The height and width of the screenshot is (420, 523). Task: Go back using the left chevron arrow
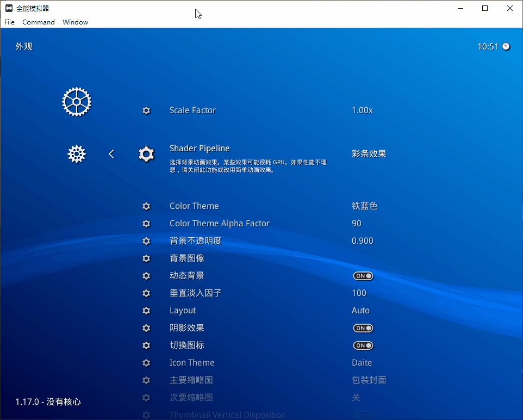click(111, 154)
